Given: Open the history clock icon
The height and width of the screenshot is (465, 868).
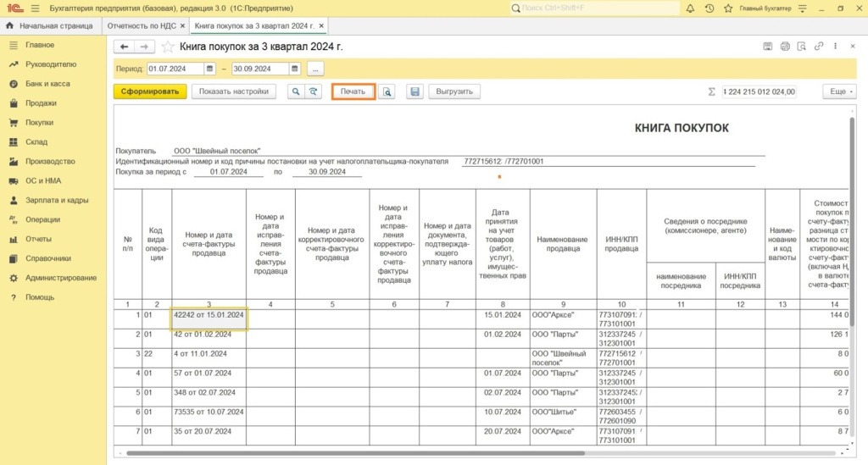Looking at the screenshot, I should point(709,8).
